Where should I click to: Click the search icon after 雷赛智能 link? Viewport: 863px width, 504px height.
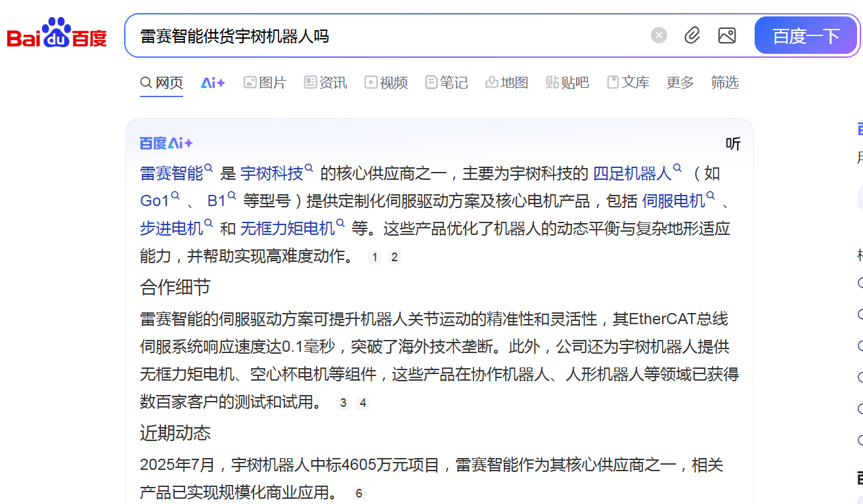tap(209, 169)
